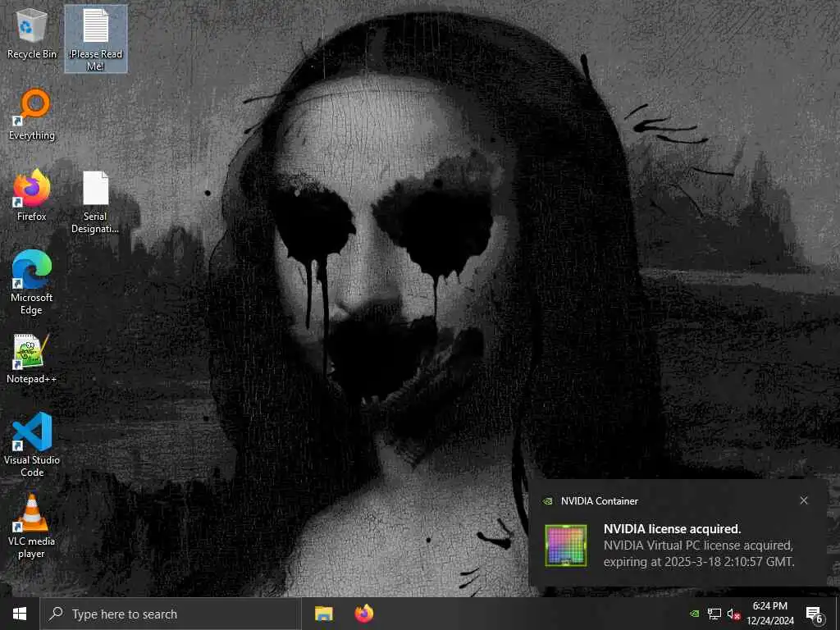Select the Everything search shortcut
Image resolution: width=840 pixels, height=630 pixels.
(x=32, y=115)
